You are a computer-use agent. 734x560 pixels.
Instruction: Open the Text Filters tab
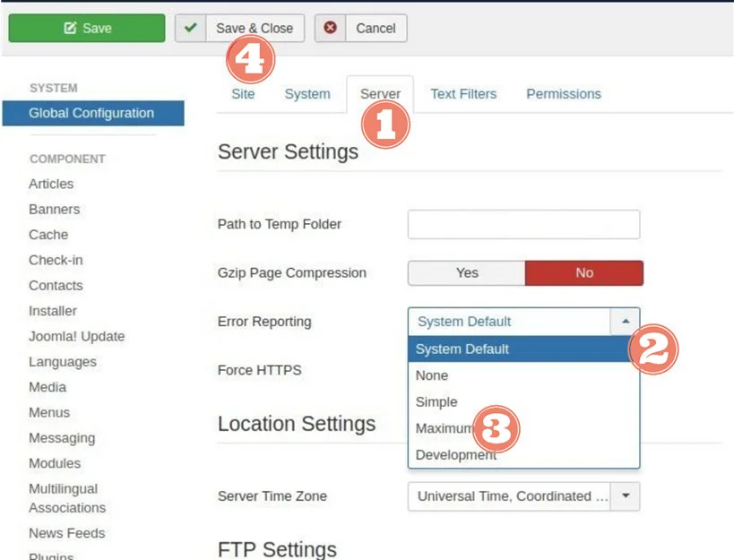tap(463, 93)
